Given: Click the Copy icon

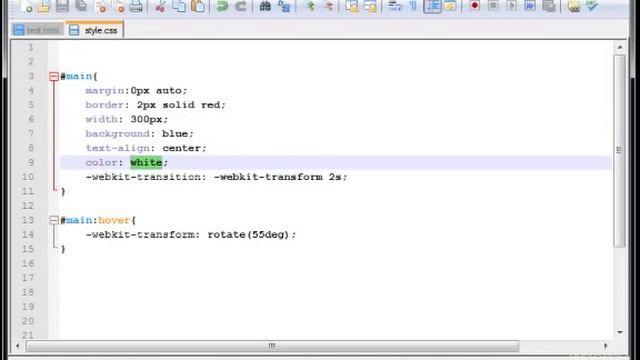Looking at the screenshot, I should point(179,6).
